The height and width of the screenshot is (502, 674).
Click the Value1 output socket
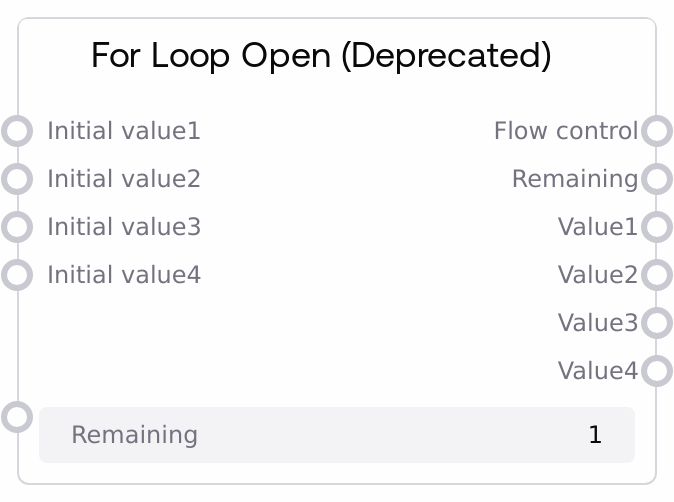(x=656, y=227)
